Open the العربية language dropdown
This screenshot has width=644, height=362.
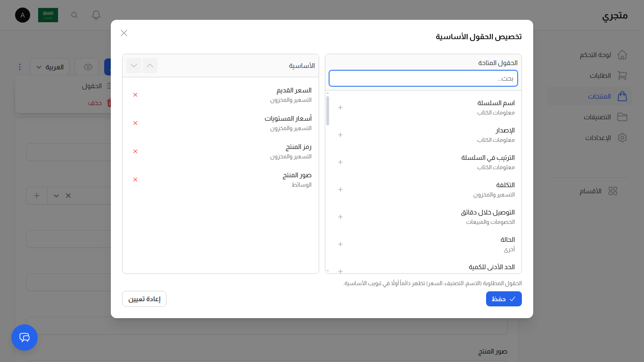[x=50, y=67]
